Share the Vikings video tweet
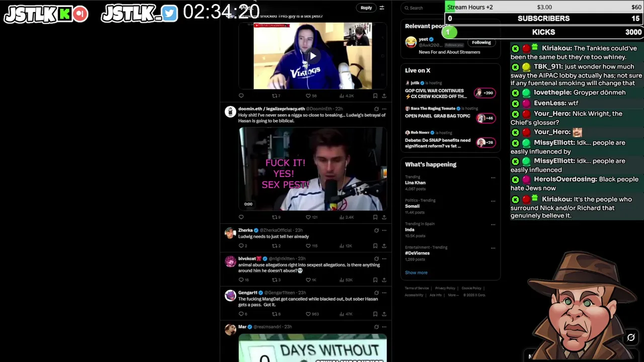Viewport: 644px width, 362px height. 384,96
